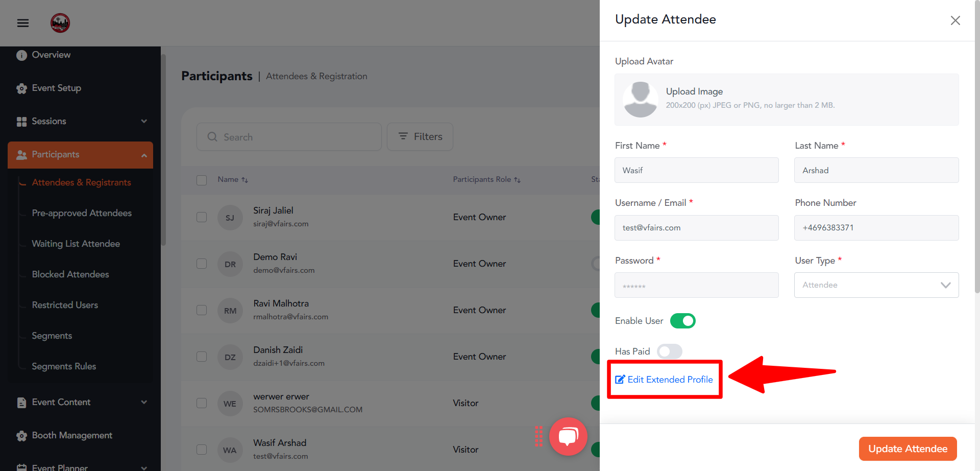
Task: Open Blocked Attendees submenu item
Action: [70, 274]
